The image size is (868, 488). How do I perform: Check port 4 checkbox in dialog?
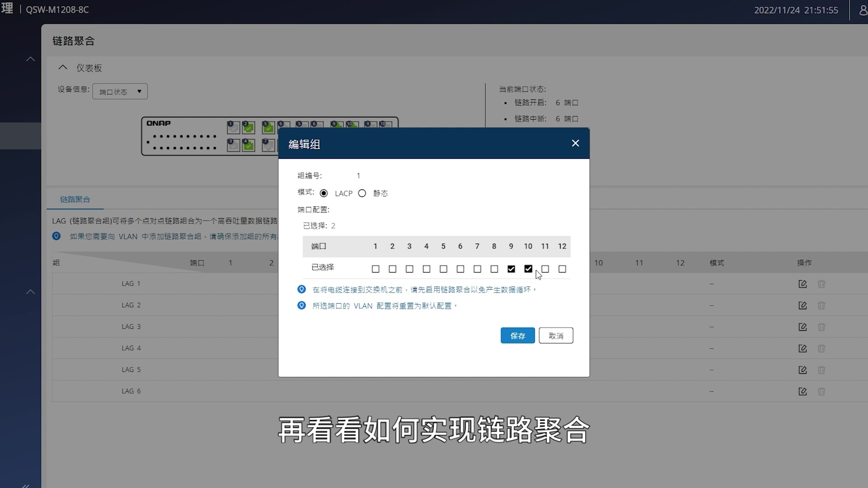click(x=426, y=269)
